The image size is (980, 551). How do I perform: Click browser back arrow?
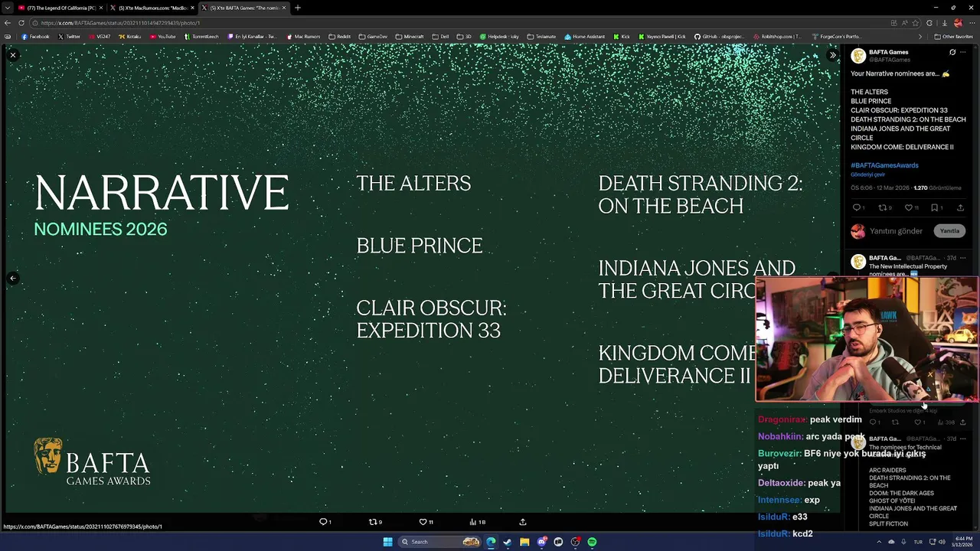coord(8,23)
